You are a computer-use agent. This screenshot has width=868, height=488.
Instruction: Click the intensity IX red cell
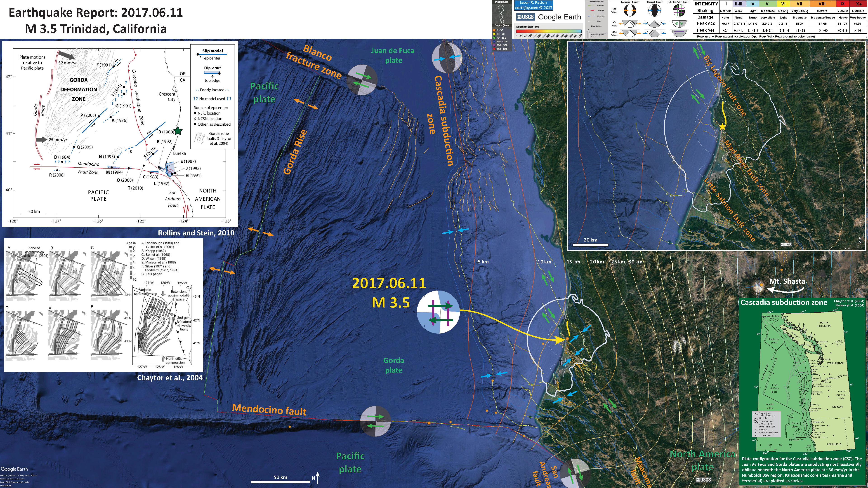(x=842, y=4)
